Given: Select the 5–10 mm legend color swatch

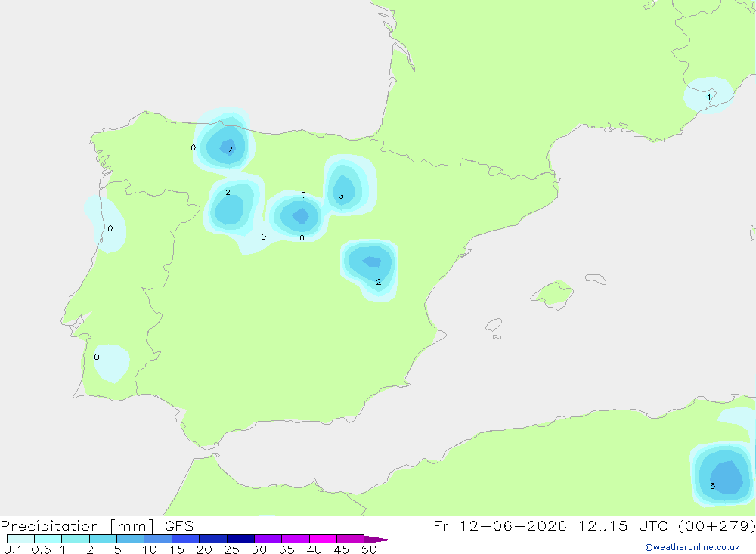Looking at the screenshot, I should coord(130,539).
